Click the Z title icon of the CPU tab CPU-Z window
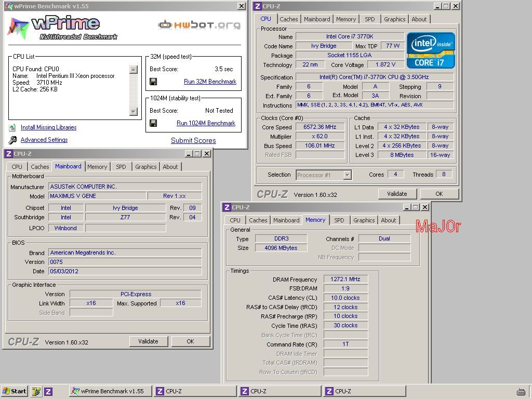Screen dimensions: 532x399 point(258,6)
